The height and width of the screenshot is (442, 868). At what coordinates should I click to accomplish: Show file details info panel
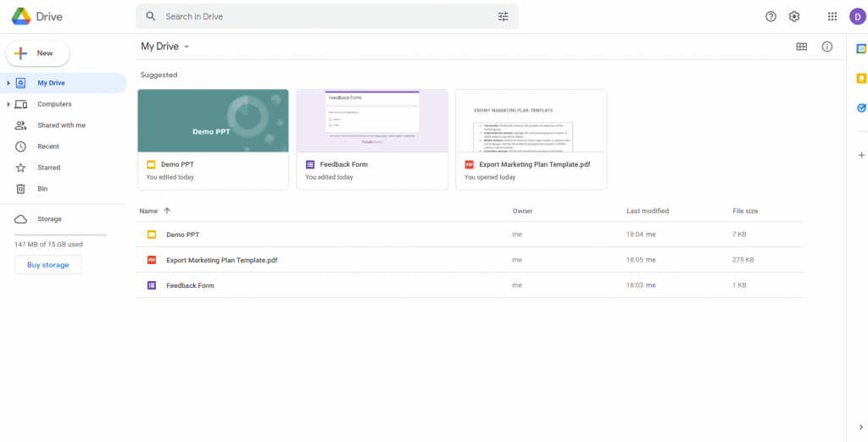point(827,47)
